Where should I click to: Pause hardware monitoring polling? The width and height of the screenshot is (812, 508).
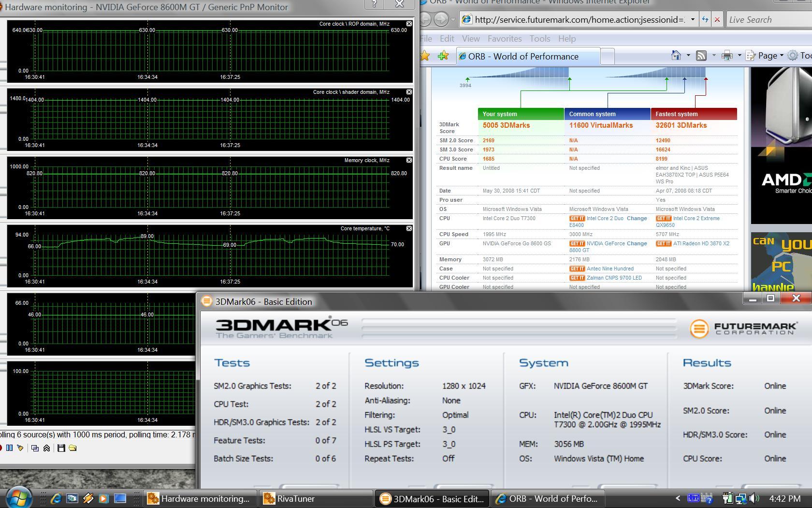pos(9,448)
